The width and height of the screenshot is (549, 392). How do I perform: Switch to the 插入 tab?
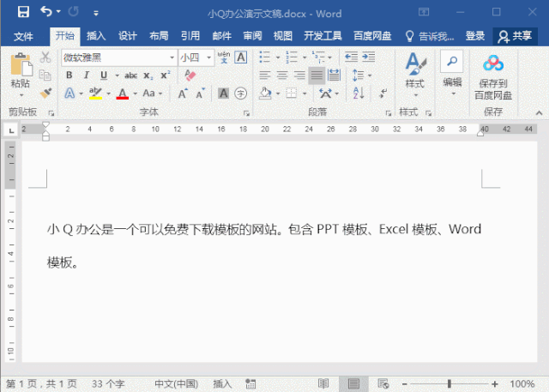[96, 36]
